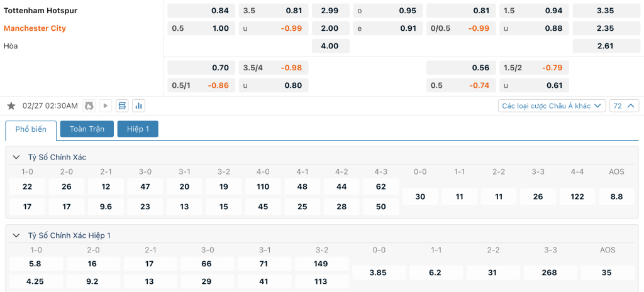Pick the 0.5/1 handicap at -0.86
Image resolution: width=644 pixels, height=292 pixels.
[x=201, y=85]
